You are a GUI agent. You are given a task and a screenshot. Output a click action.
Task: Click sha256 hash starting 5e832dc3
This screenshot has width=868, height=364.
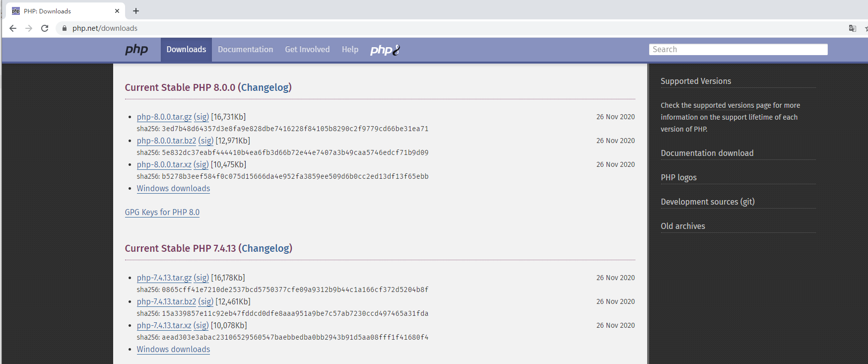(x=295, y=152)
